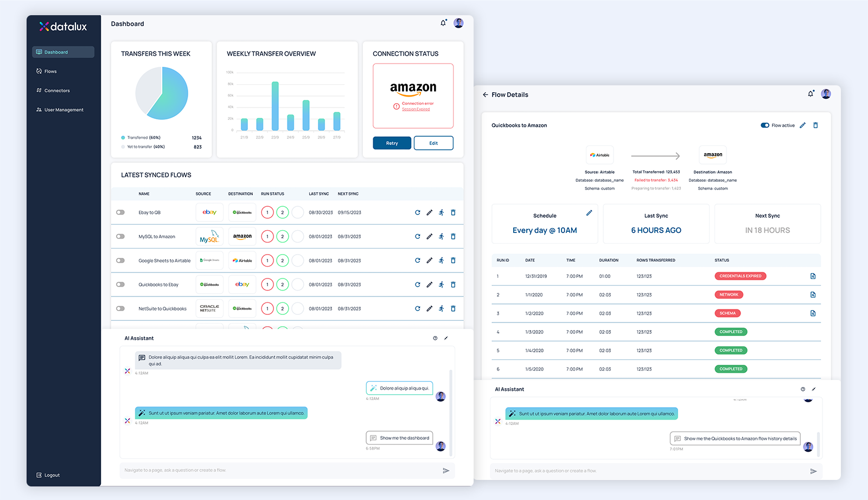
Task: Edit the Every day @ 10AM schedule
Action: pos(589,213)
